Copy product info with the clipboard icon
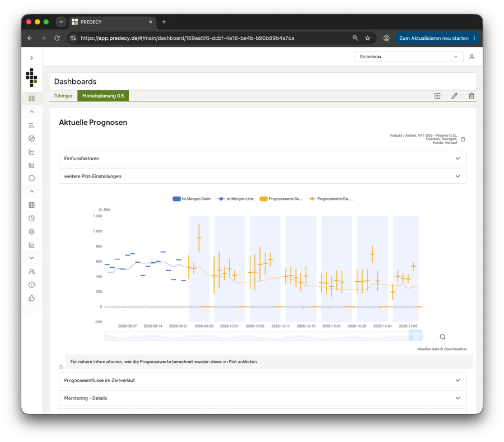This screenshot has height=442, width=504. pos(463,139)
